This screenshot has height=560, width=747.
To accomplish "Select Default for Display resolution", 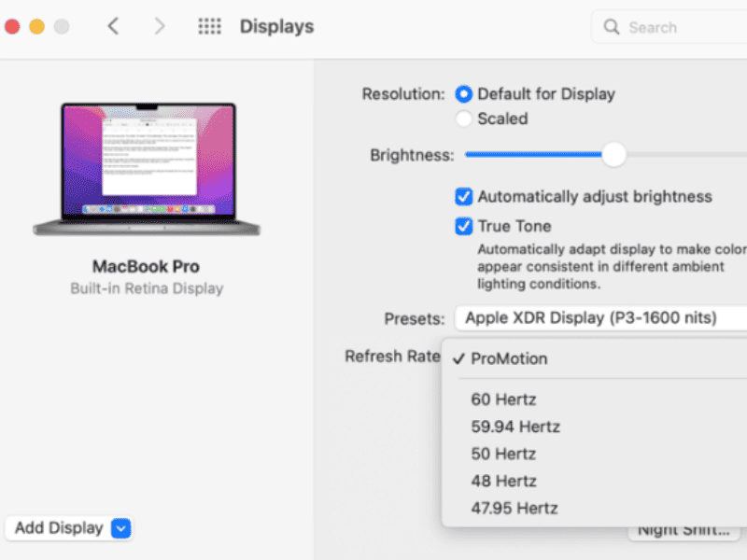I will pos(463,94).
